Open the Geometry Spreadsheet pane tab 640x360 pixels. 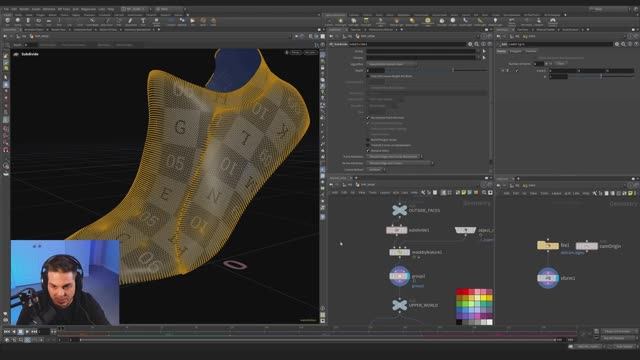(x=137, y=30)
